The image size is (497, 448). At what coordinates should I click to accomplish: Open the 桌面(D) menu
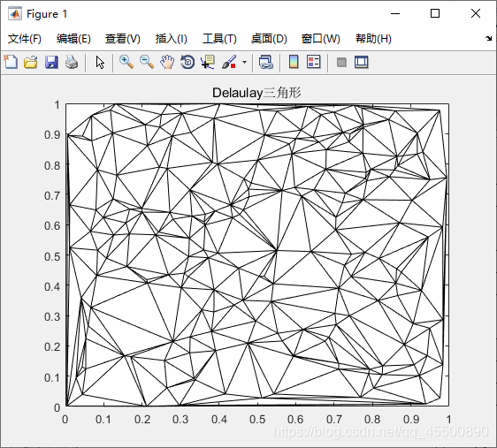pyautogui.click(x=269, y=39)
